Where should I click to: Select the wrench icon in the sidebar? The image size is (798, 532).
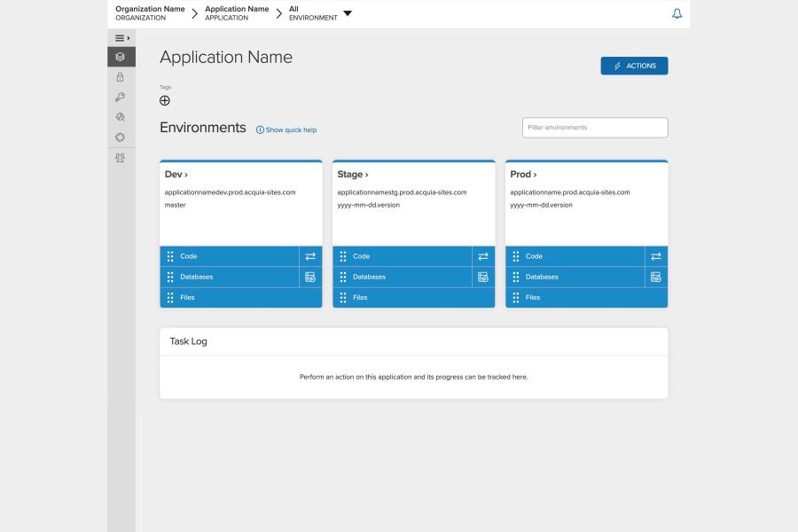coord(121,98)
